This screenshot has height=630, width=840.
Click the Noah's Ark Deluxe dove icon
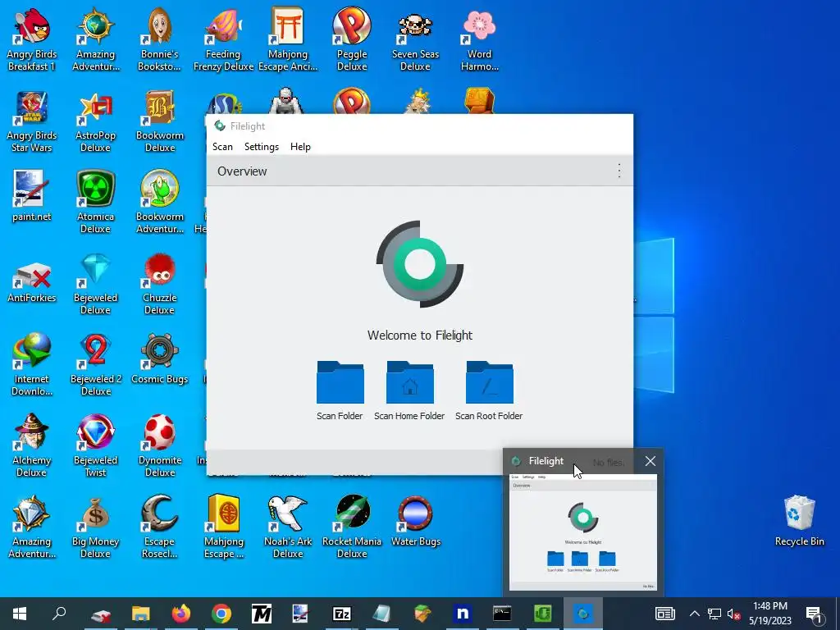pos(288,527)
